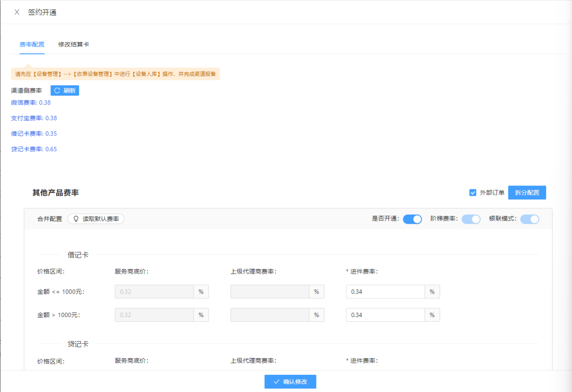Uncheck the 外部订单 checkbox
The width and height of the screenshot is (572, 392).
(x=473, y=193)
